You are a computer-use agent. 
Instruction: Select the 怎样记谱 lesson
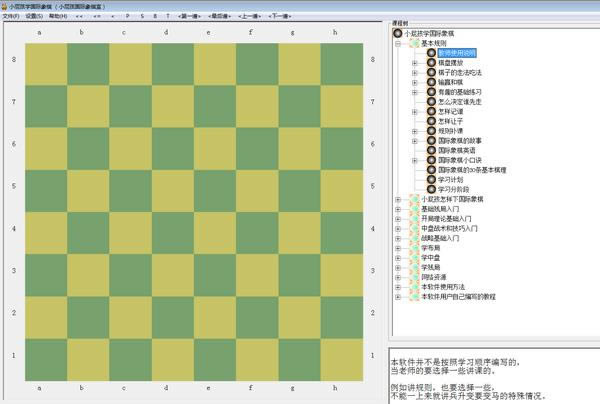pos(450,112)
